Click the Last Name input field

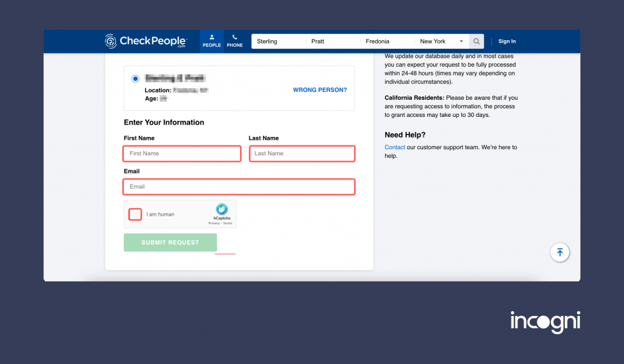click(302, 153)
